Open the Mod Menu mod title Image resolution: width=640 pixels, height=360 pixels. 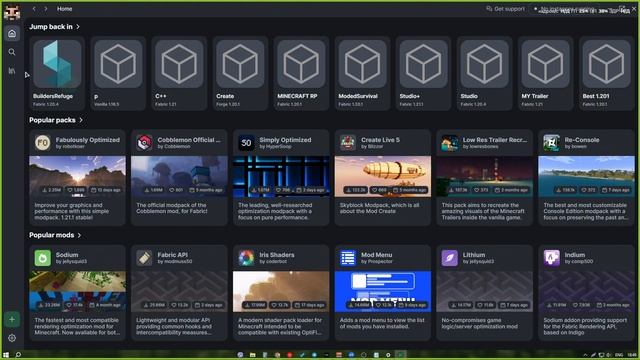coord(376,255)
